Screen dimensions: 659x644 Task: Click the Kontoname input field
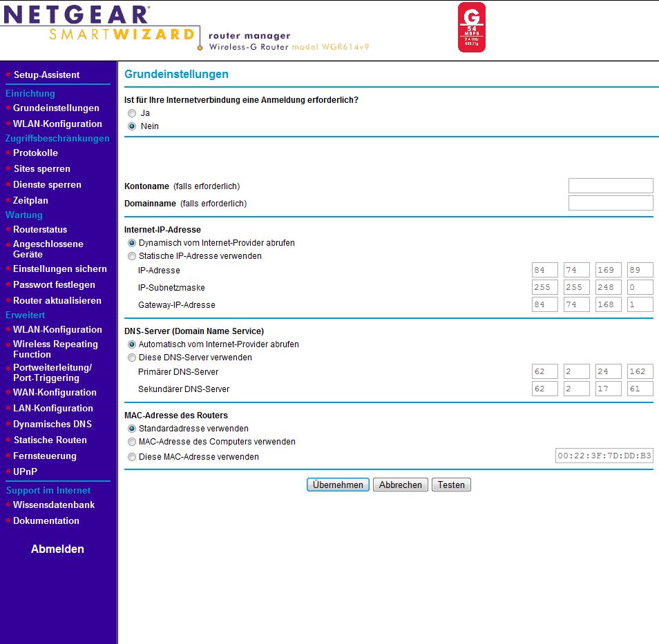611,186
